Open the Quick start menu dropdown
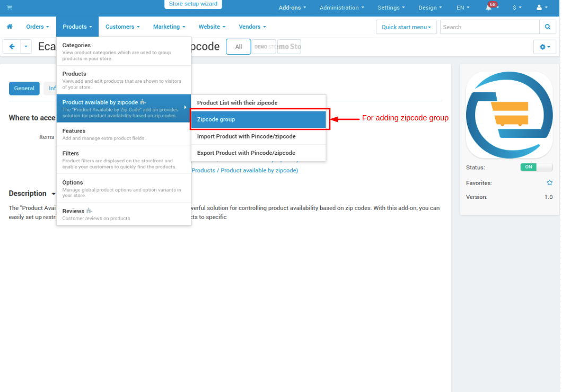The image size is (562, 392). tap(406, 27)
